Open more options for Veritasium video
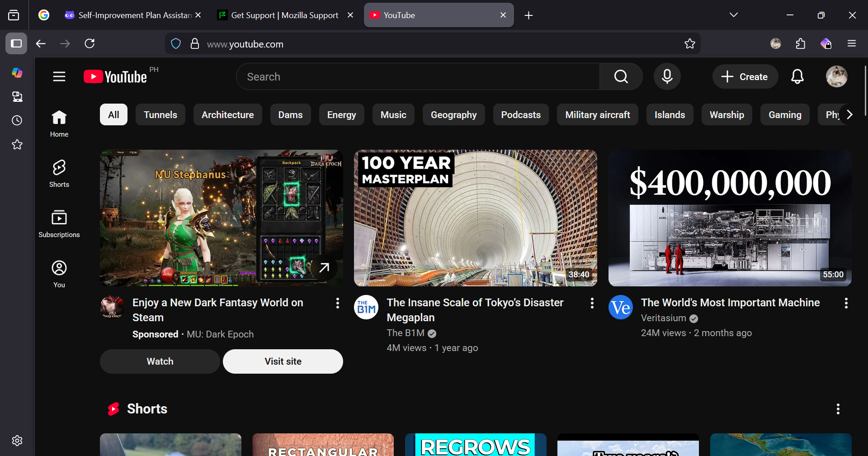Viewport: 868px width, 456px height. 846,303
